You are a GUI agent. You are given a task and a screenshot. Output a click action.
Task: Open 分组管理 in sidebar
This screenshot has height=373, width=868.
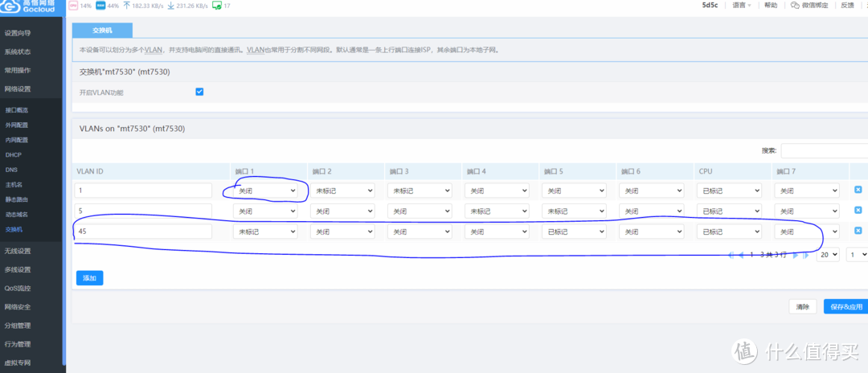click(x=18, y=326)
